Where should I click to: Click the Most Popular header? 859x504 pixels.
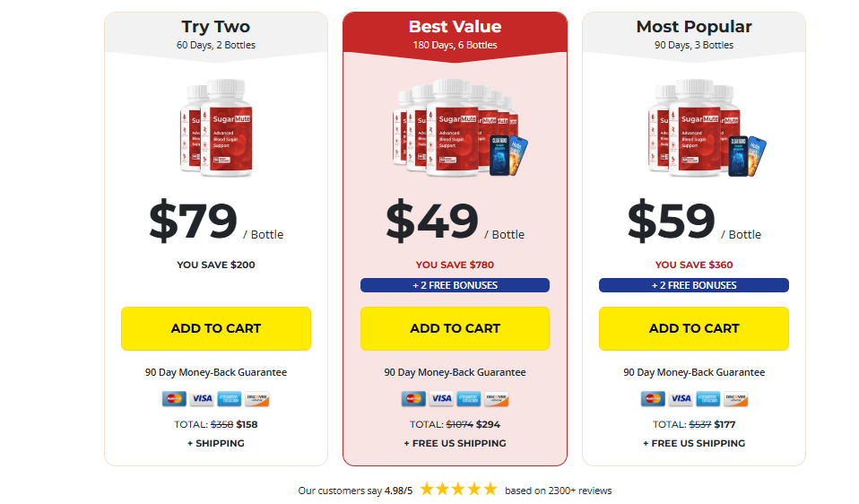pyautogui.click(x=694, y=33)
